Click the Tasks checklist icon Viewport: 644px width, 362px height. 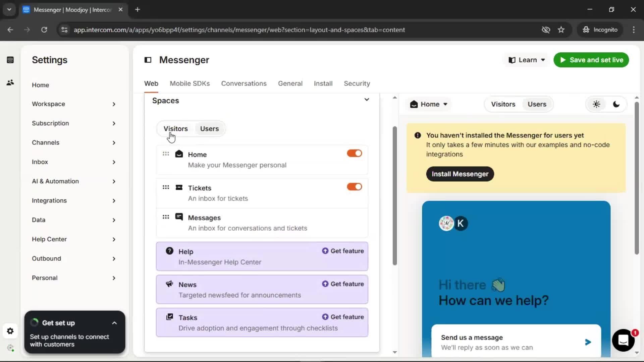170,317
